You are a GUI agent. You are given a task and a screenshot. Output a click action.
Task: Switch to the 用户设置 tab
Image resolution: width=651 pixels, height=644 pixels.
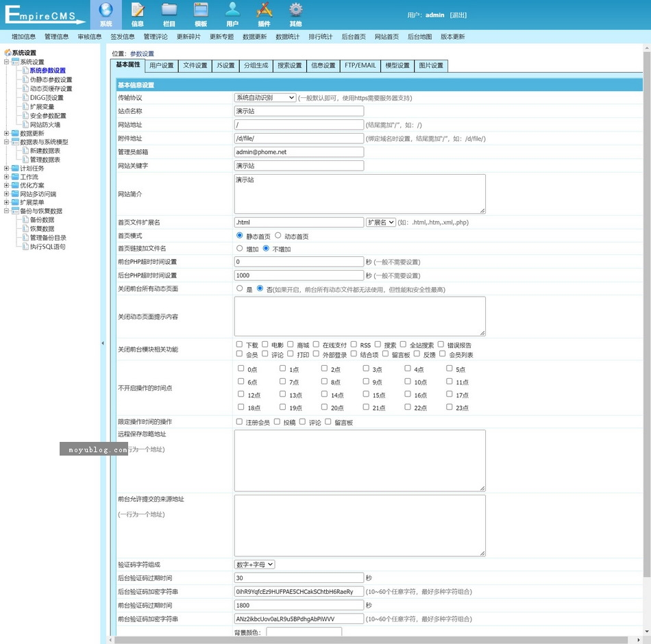pyautogui.click(x=162, y=66)
